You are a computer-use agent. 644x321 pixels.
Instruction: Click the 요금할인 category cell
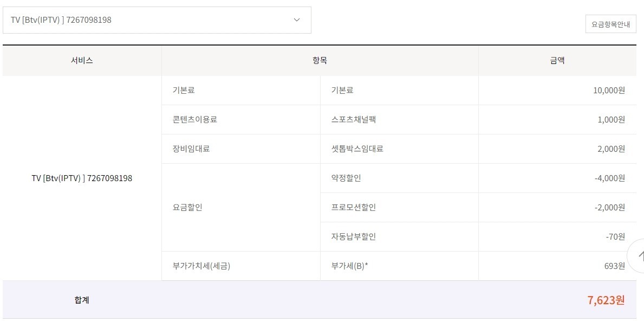(x=187, y=207)
